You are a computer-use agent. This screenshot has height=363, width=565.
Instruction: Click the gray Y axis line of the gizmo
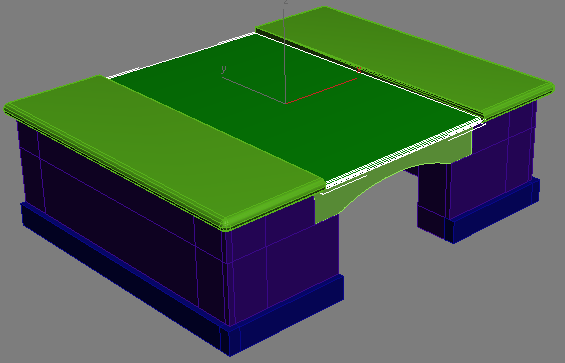point(254,90)
